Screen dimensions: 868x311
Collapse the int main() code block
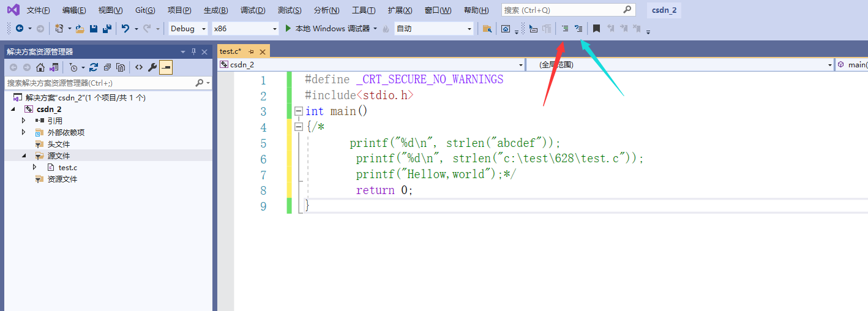click(x=299, y=111)
